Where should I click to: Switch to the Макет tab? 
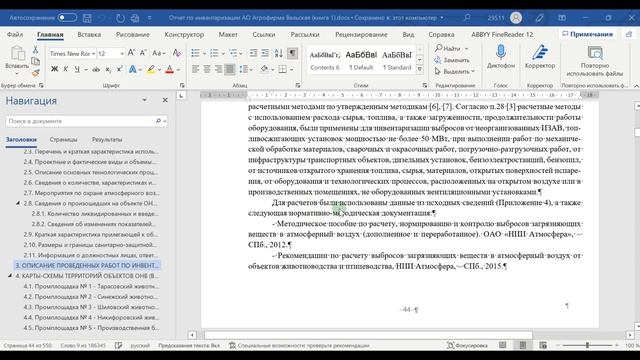click(228, 35)
